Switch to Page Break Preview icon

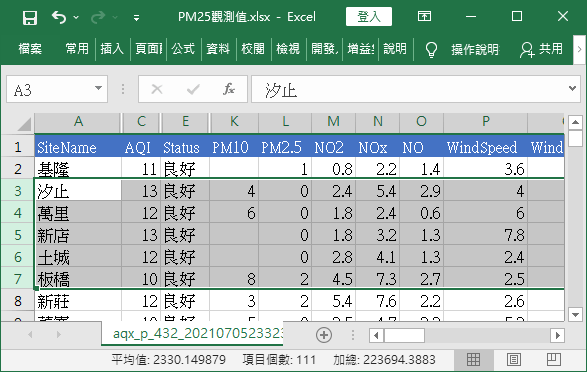[x=554, y=360]
